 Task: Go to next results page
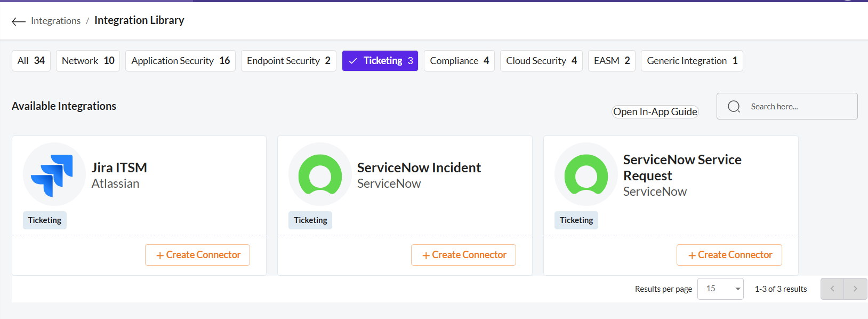(855, 289)
